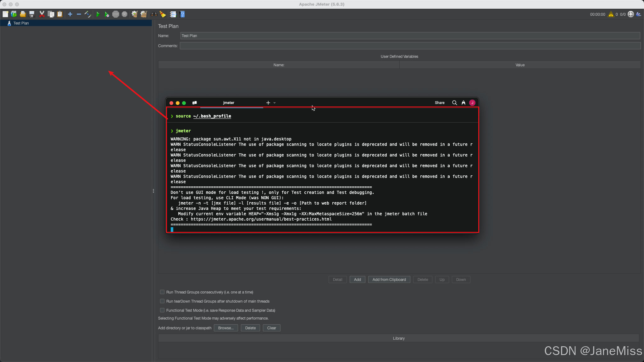Clear results with single broom-gear icon

tap(135, 14)
